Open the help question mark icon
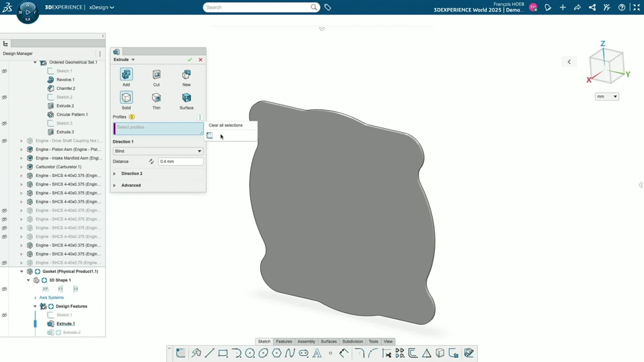Screen dimensions: 644x362 (622, 7)
